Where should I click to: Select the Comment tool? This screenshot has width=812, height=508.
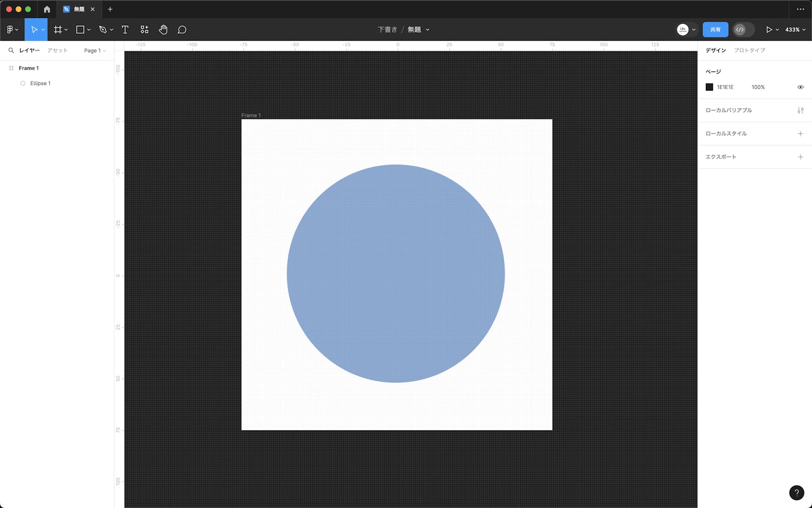(182, 30)
